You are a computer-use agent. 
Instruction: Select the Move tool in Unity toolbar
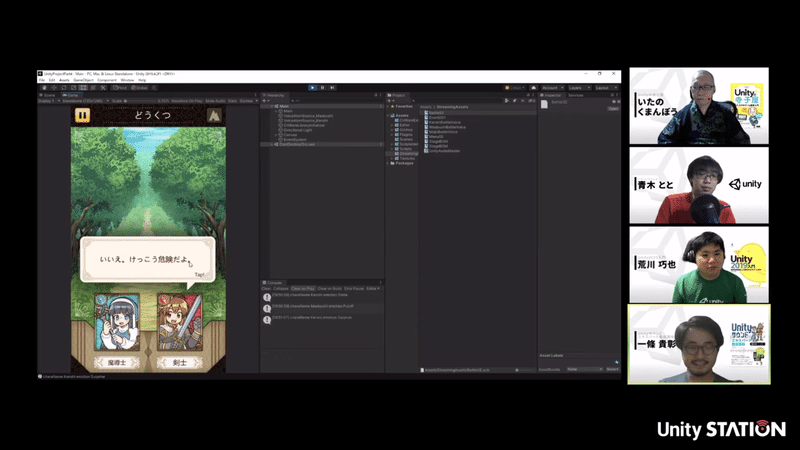click(54, 88)
